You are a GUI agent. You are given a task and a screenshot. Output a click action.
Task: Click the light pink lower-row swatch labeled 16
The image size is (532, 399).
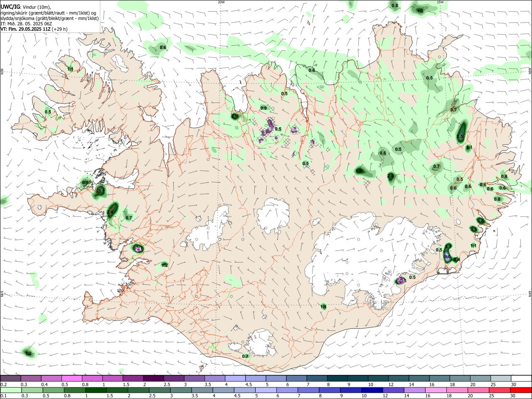click(x=436, y=390)
